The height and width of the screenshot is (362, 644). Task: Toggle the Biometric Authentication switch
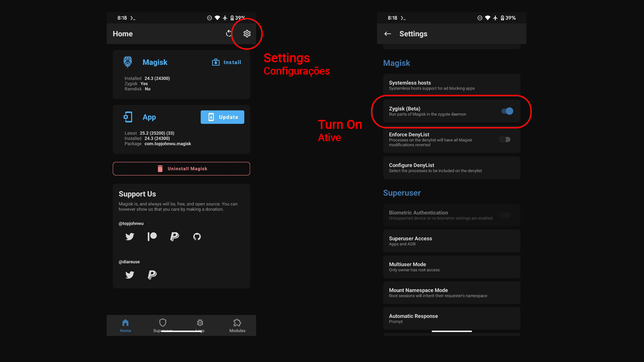click(x=505, y=215)
